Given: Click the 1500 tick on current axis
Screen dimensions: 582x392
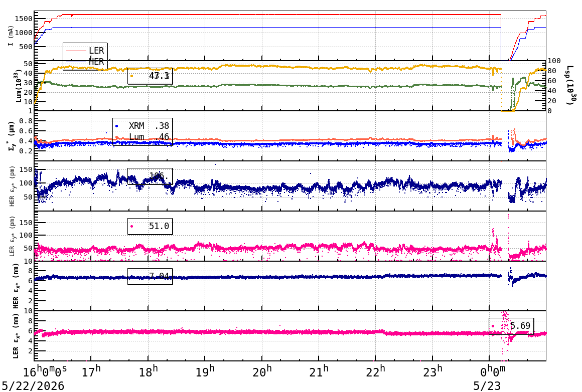Looking at the screenshot, I should pyautogui.click(x=24, y=19).
